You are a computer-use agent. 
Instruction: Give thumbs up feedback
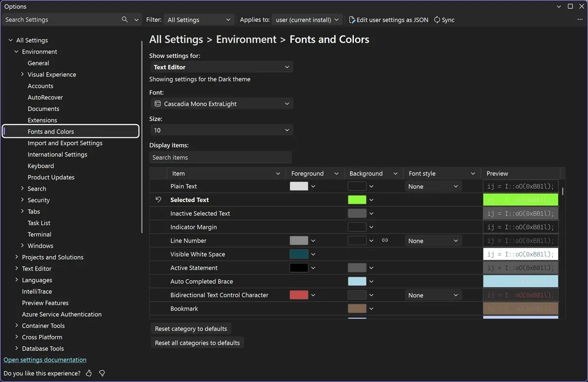click(x=89, y=373)
